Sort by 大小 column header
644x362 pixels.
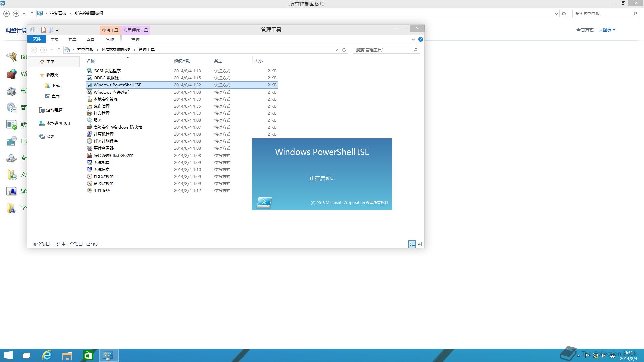pyautogui.click(x=266, y=61)
